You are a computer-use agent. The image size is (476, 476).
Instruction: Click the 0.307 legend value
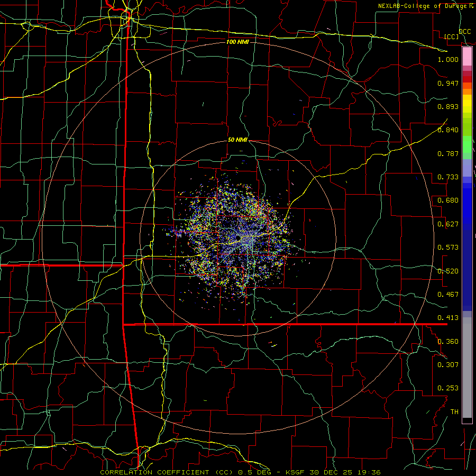448,364
